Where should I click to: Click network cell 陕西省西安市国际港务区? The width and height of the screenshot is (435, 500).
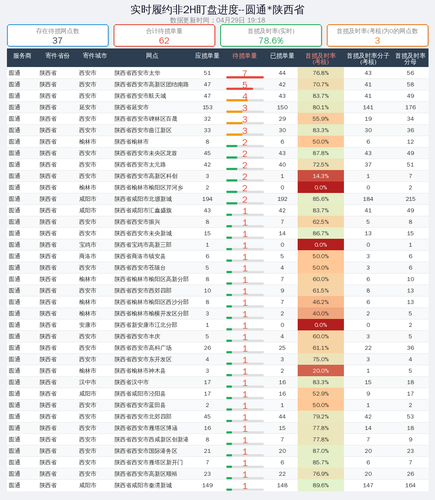point(146,451)
